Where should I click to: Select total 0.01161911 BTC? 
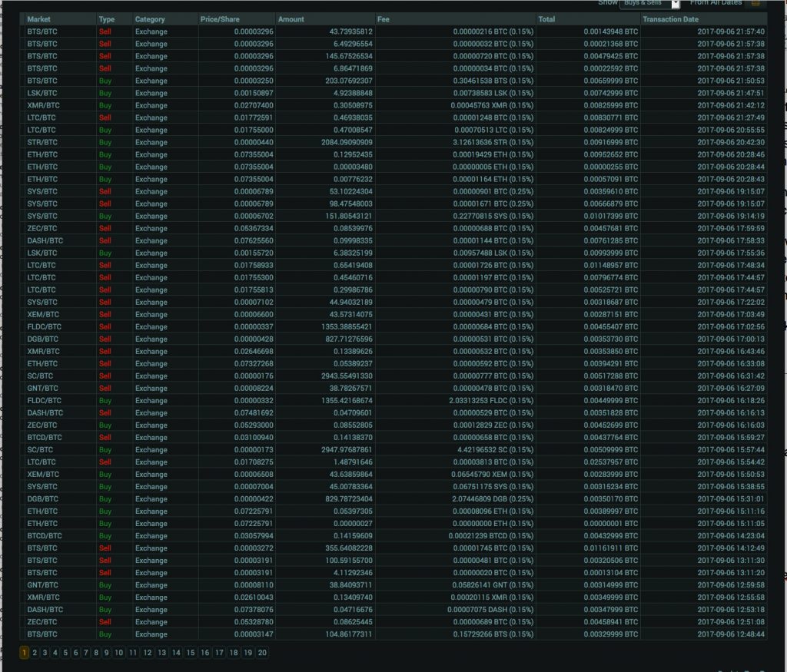(x=611, y=548)
